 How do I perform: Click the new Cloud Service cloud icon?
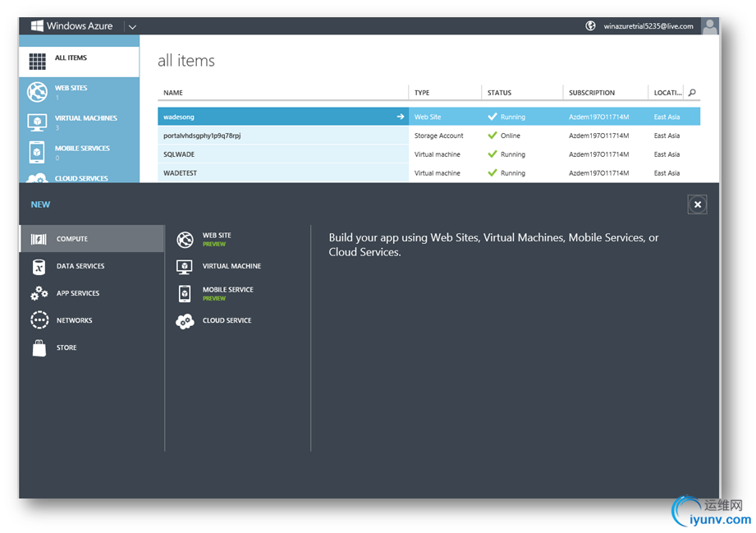coord(185,321)
